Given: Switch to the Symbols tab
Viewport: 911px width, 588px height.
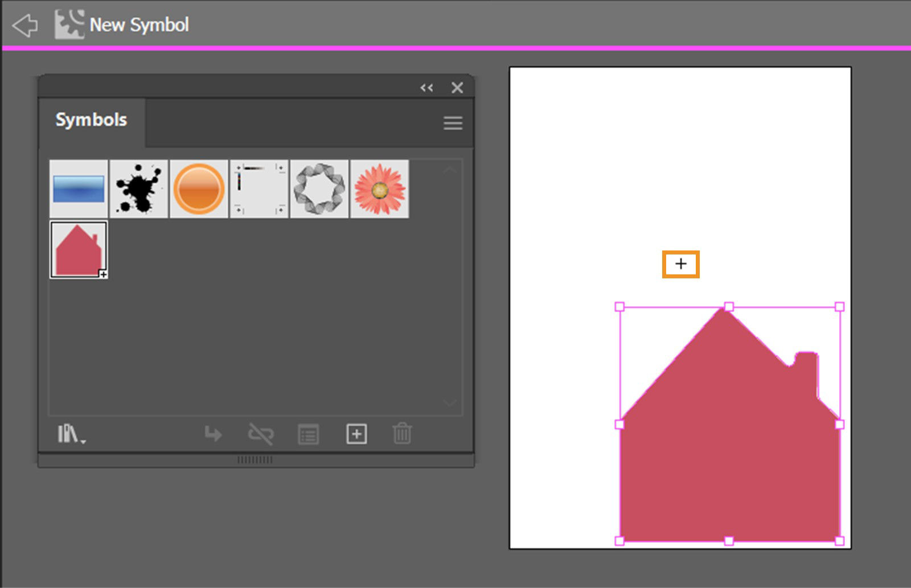Looking at the screenshot, I should [x=91, y=120].
